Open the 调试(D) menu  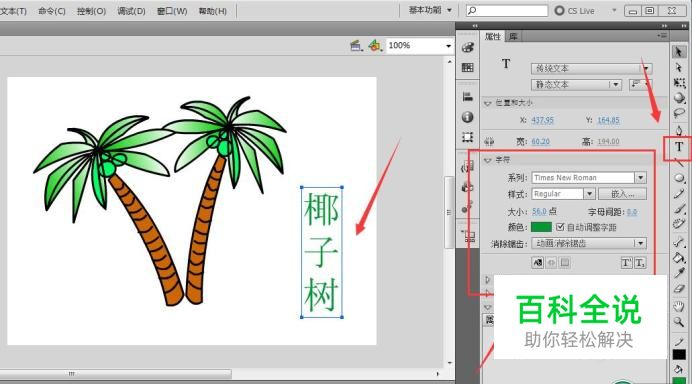tap(131, 11)
